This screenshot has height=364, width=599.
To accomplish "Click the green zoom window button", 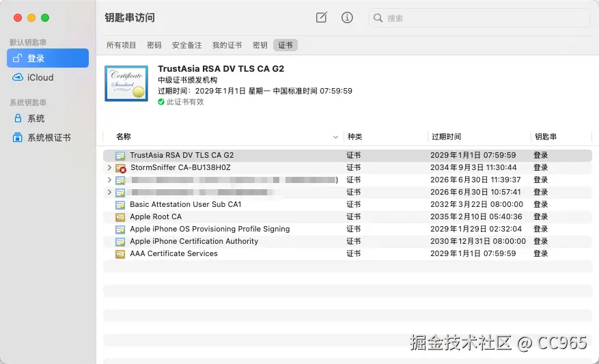I will click(x=45, y=18).
